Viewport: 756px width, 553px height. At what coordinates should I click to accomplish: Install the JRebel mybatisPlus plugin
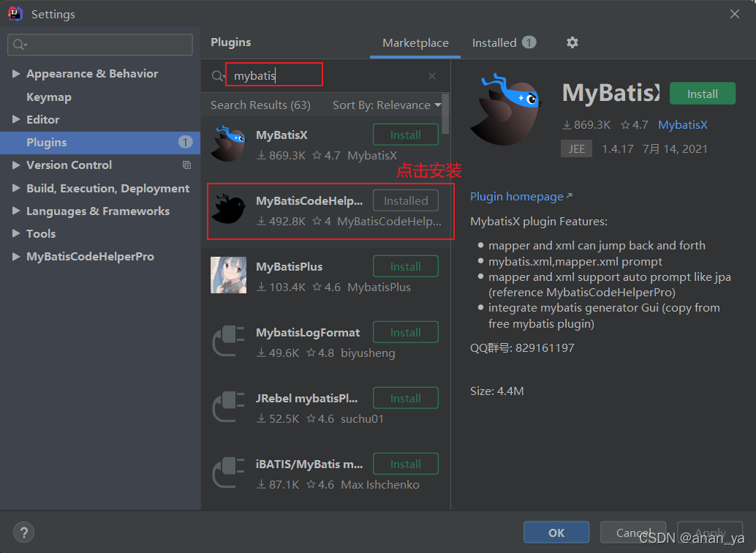pyautogui.click(x=406, y=398)
